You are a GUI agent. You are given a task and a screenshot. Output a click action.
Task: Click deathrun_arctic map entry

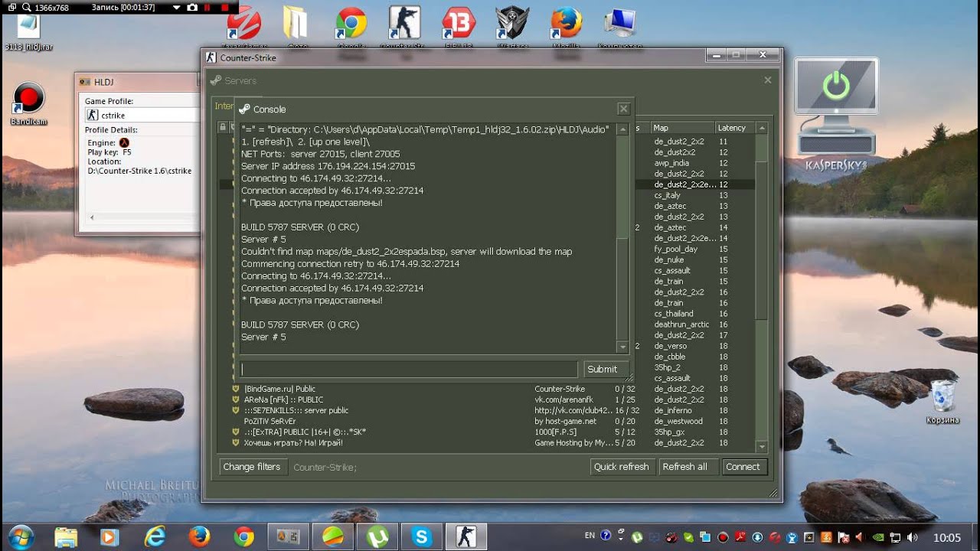coord(681,324)
